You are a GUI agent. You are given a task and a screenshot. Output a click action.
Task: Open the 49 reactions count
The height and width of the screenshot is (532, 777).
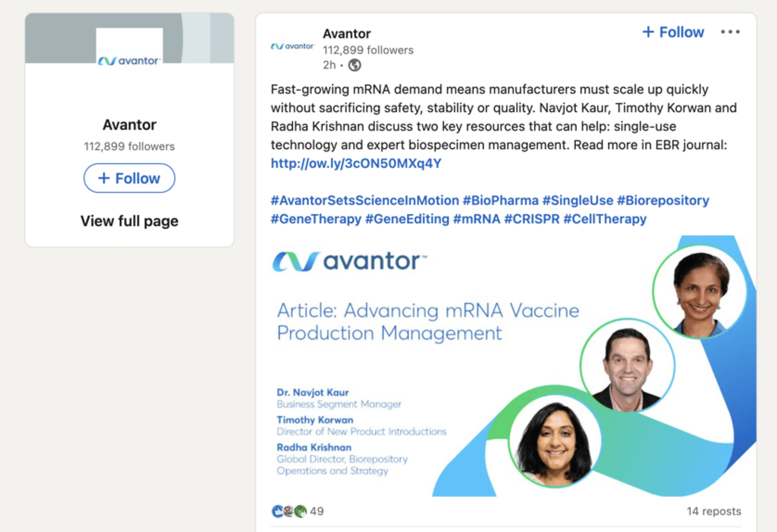[317, 511]
